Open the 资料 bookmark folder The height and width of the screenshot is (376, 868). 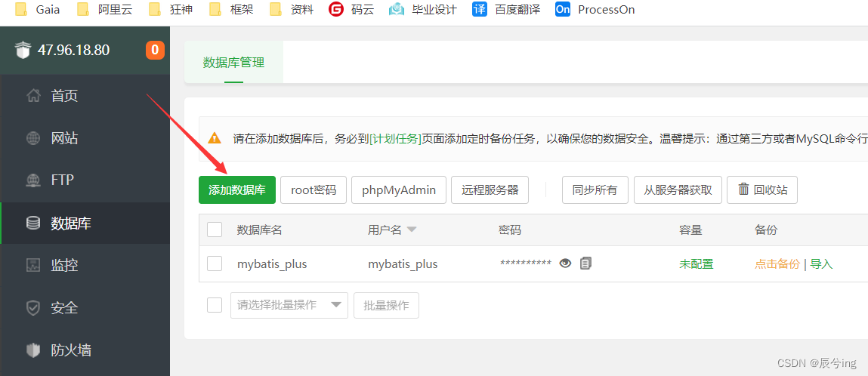[291, 9]
